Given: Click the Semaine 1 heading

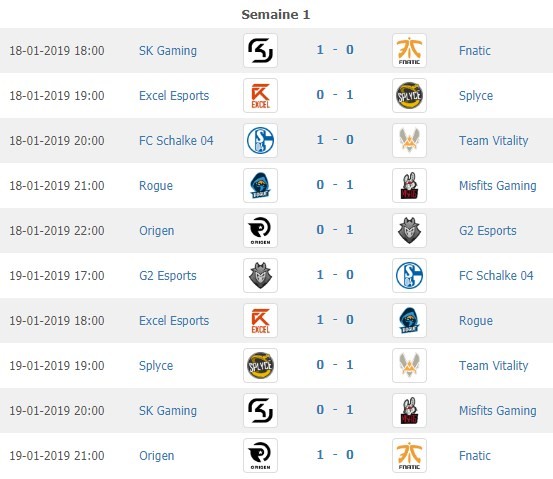Looking at the screenshot, I should [276, 14].
